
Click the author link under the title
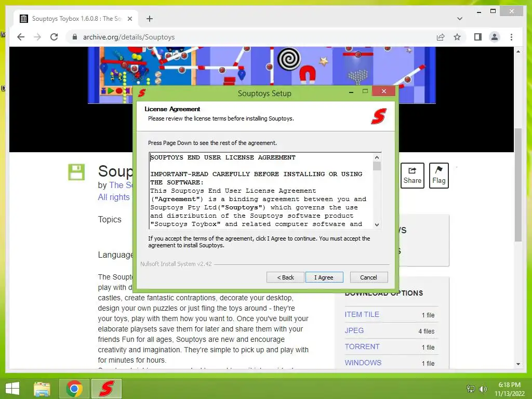click(x=121, y=185)
